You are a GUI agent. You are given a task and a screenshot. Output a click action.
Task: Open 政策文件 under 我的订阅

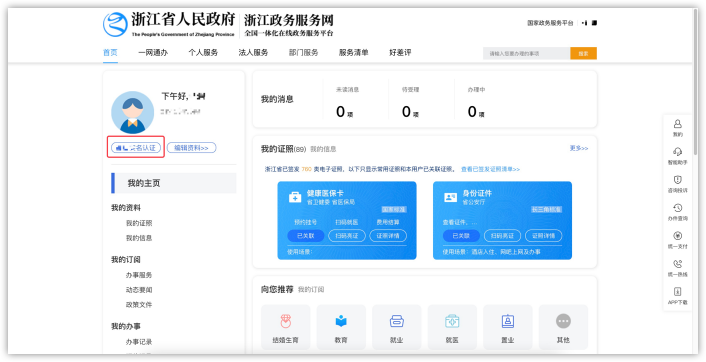pyautogui.click(x=139, y=305)
